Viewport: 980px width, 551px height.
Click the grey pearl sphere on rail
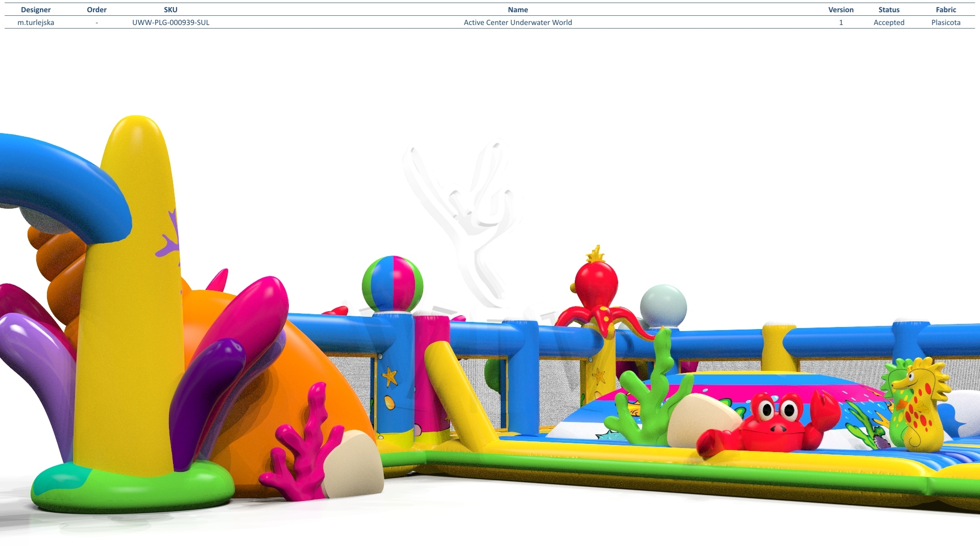pyautogui.click(x=663, y=306)
